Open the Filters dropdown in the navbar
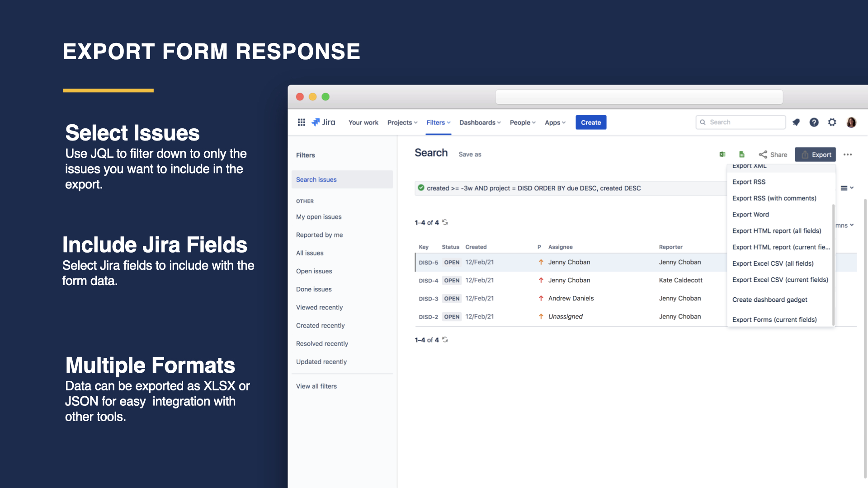Viewport: 868px width, 488px height. pos(438,122)
